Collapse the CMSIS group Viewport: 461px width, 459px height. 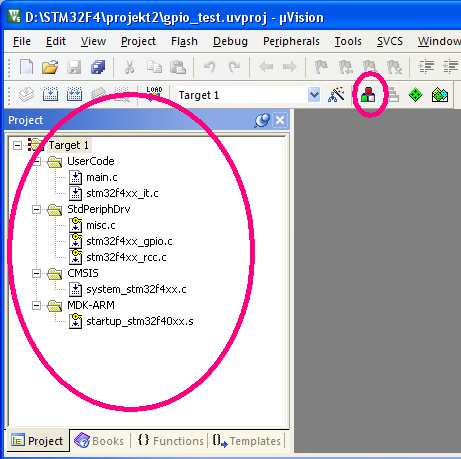pyautogui.click(x=36, y=274)
